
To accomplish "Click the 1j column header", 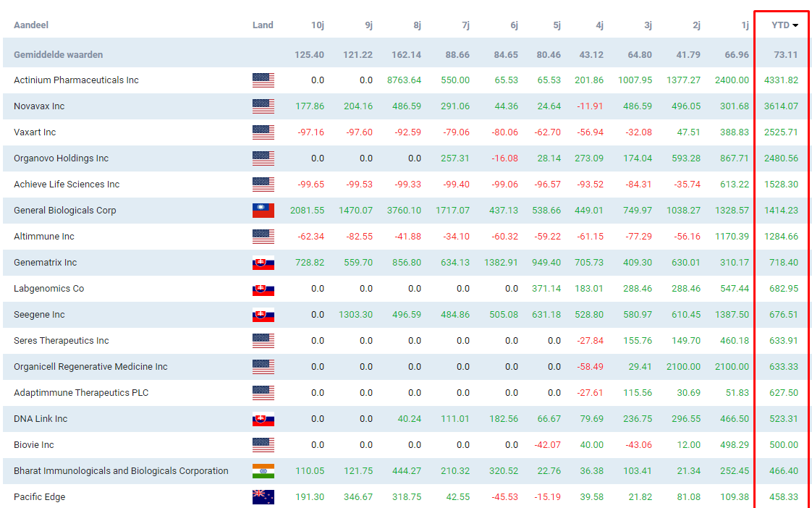I will coord(745,25).
